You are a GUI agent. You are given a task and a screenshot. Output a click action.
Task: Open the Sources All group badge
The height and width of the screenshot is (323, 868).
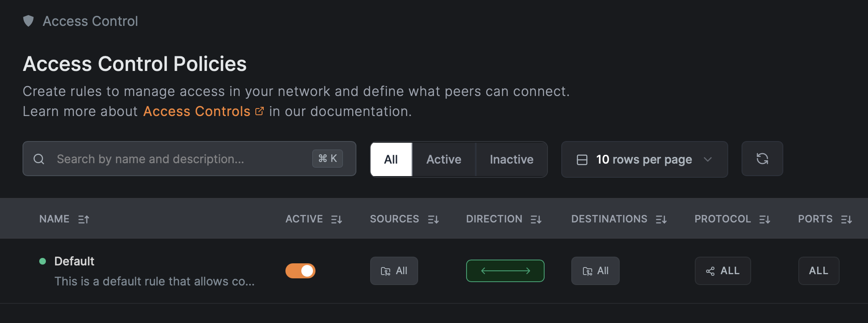click(394, 271)
